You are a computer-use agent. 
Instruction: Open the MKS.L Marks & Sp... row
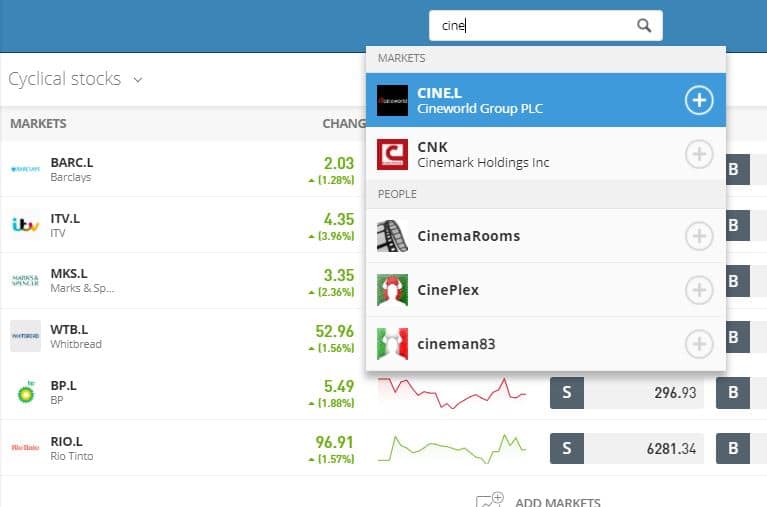[183, 280]
